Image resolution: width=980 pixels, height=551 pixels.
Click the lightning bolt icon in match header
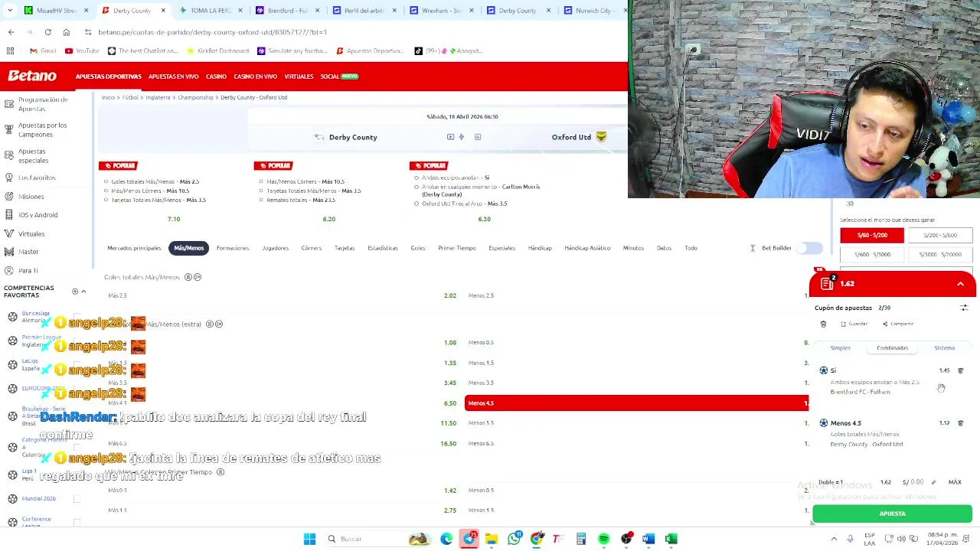coord(461,137)
